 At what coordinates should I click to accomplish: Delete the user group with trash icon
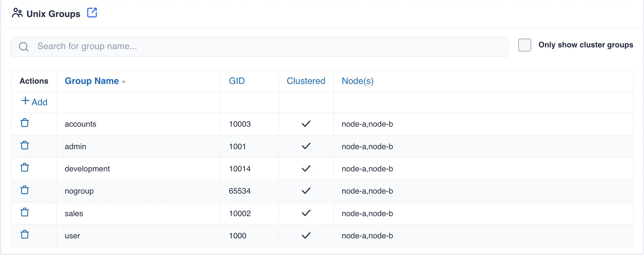coord(25,235)
